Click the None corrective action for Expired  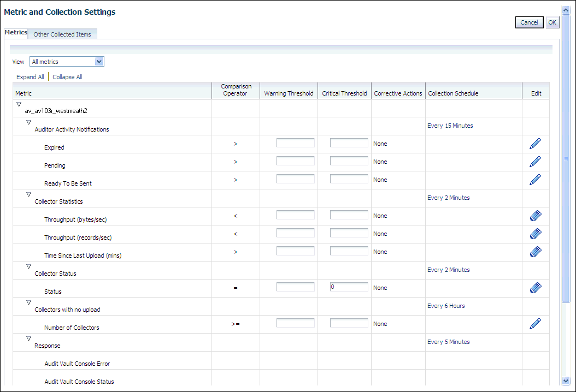380,144
